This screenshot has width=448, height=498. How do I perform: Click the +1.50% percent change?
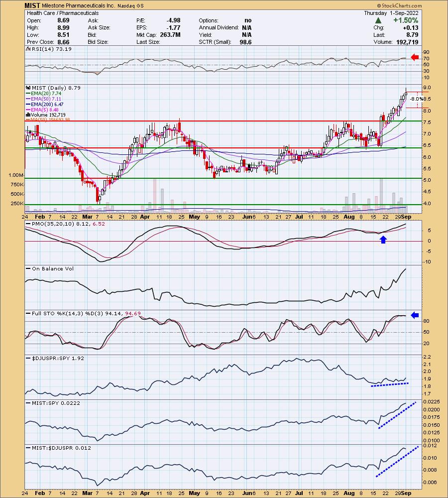click(406, 20)
